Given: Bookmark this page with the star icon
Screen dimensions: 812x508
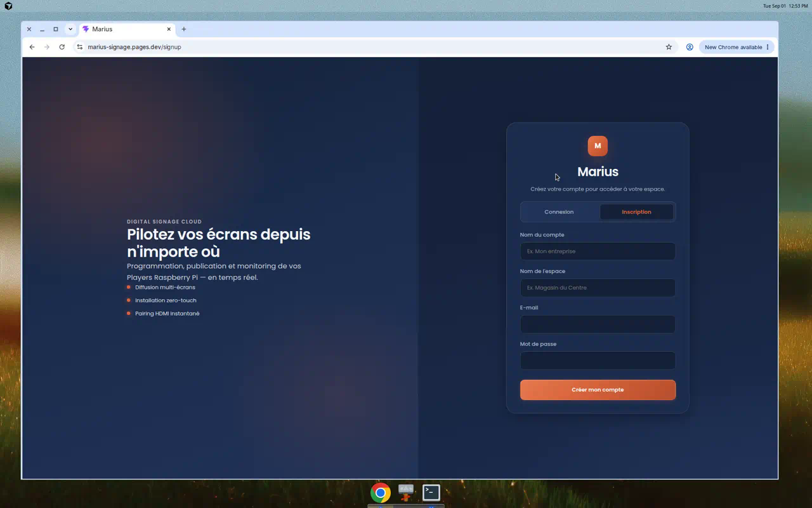Looking at the screenshot, I should tap(669, 47).
